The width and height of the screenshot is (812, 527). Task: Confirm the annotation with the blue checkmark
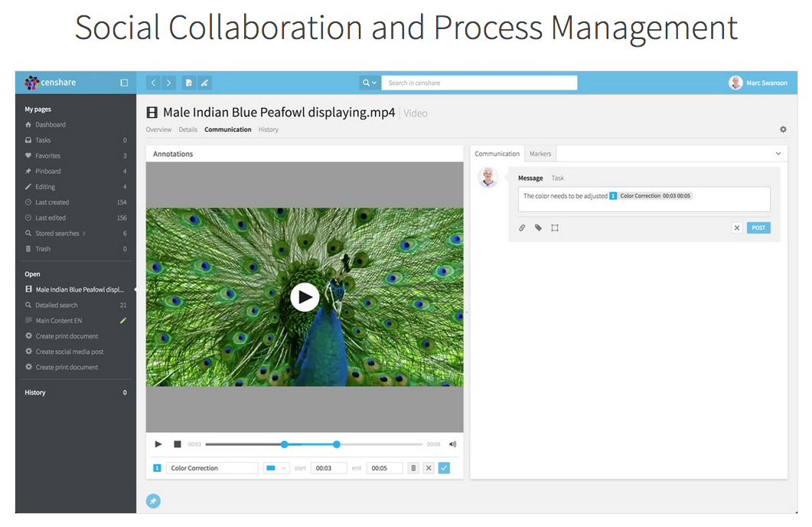(444, 468)
